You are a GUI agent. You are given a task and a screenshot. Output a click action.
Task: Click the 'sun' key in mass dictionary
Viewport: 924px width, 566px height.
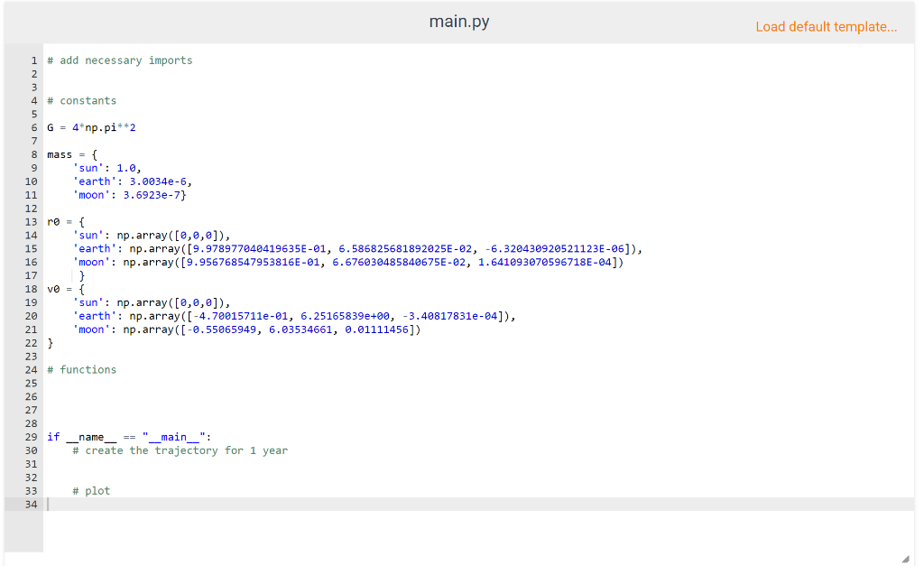tap(88, 167)
